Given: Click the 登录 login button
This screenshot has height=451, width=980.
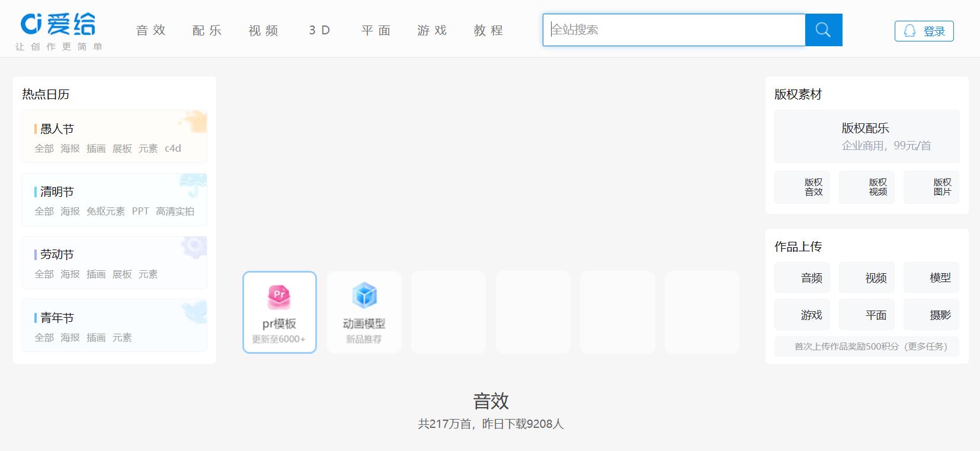Looking at the screenshot, I should coord(924,31).
